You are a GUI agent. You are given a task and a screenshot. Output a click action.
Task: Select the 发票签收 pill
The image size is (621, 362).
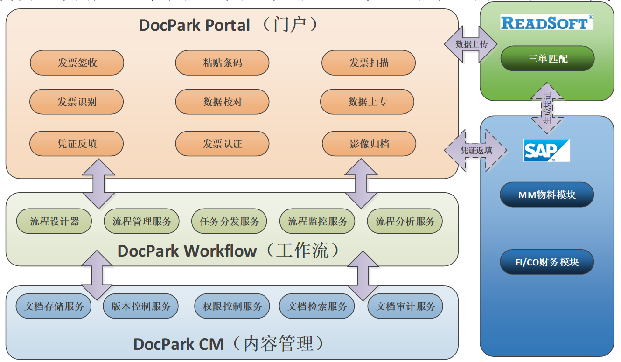[77, 63]
